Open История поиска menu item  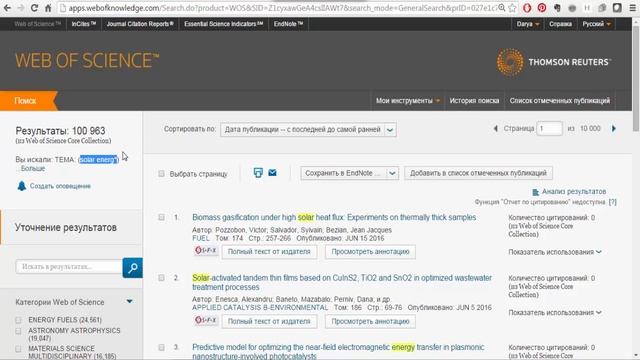coord(474,101)
